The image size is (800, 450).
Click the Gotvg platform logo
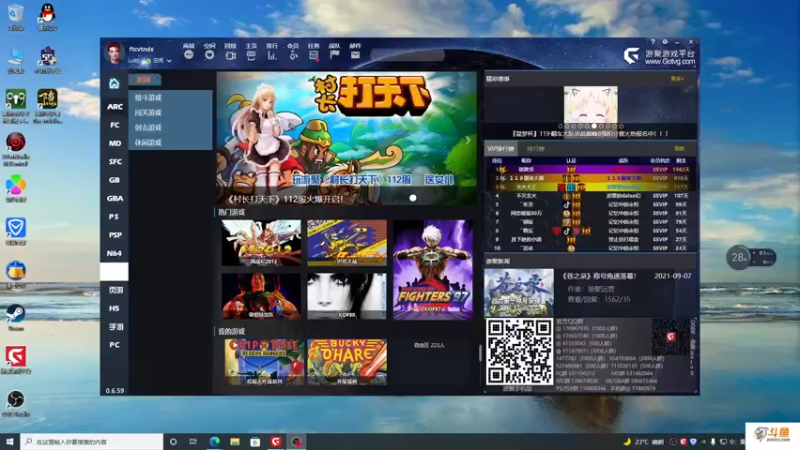[632, 56]
